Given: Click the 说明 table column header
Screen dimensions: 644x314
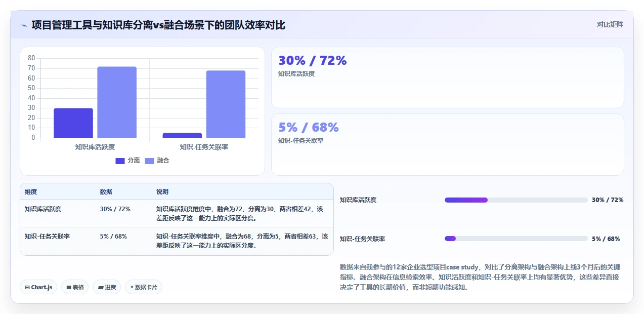Looking at the screenshot, I should click(162, 192).
